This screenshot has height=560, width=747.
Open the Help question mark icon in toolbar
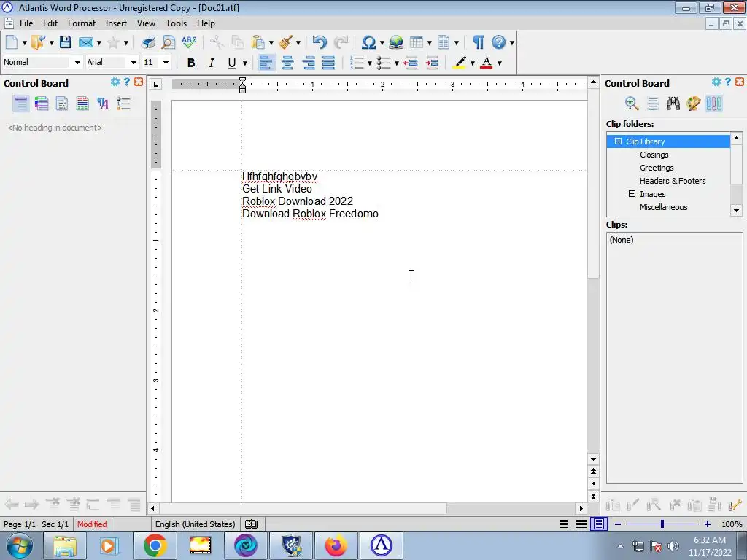[x=498, y=42]
